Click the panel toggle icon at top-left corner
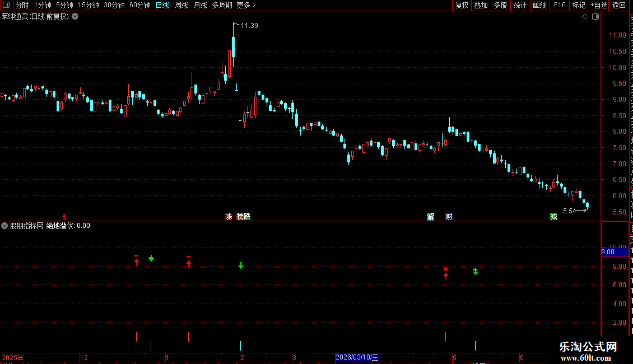Screen dimensions: 633x364 click(6, 5)
